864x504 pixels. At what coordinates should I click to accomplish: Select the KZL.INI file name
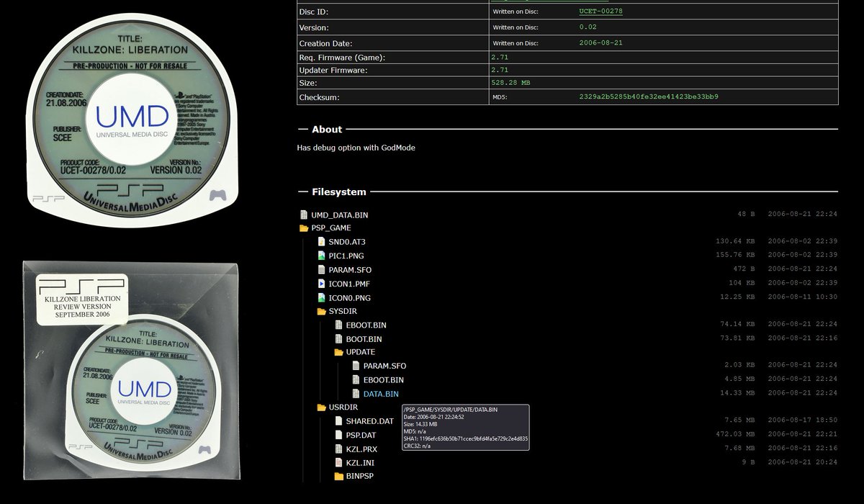click(360, 462)
